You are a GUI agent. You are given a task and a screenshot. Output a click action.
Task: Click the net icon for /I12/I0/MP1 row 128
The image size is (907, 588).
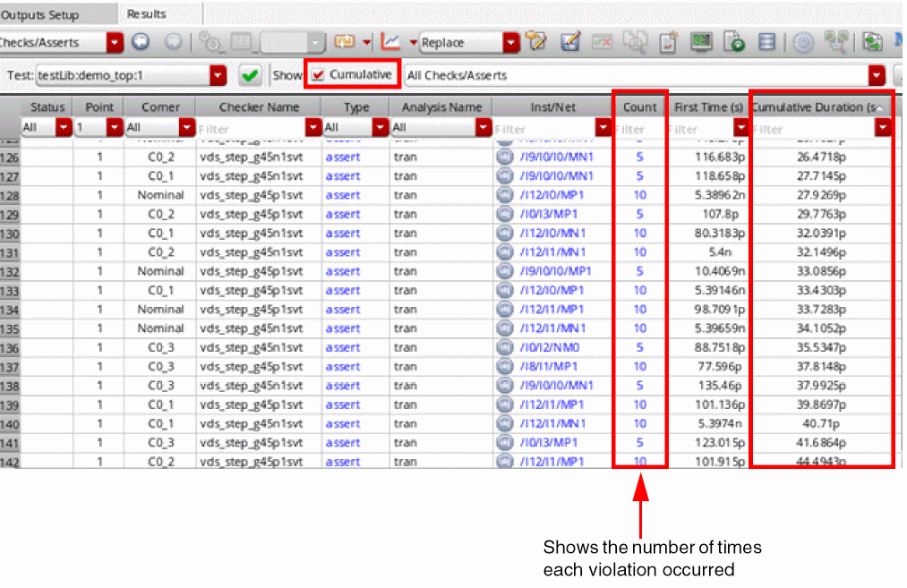coord(504,195)
